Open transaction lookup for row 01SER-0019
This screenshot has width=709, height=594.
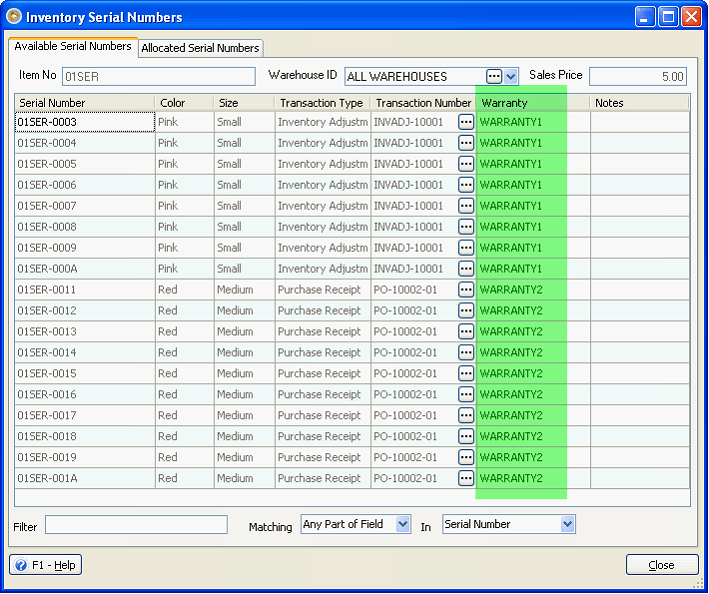(466, 457)
